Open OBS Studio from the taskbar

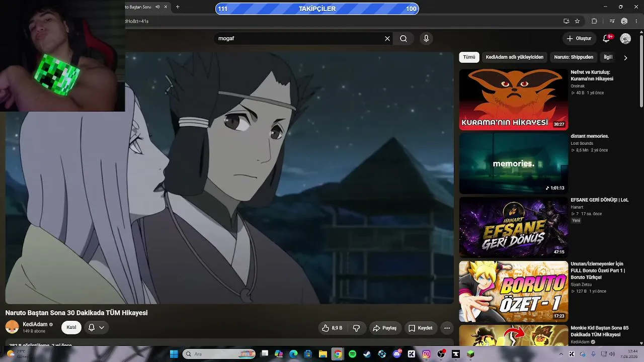pyautogui.click(x=441, y=354)
